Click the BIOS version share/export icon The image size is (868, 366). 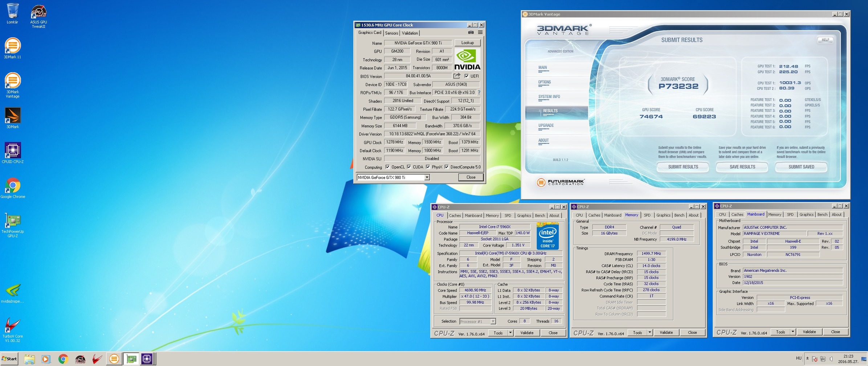point(457,76)
